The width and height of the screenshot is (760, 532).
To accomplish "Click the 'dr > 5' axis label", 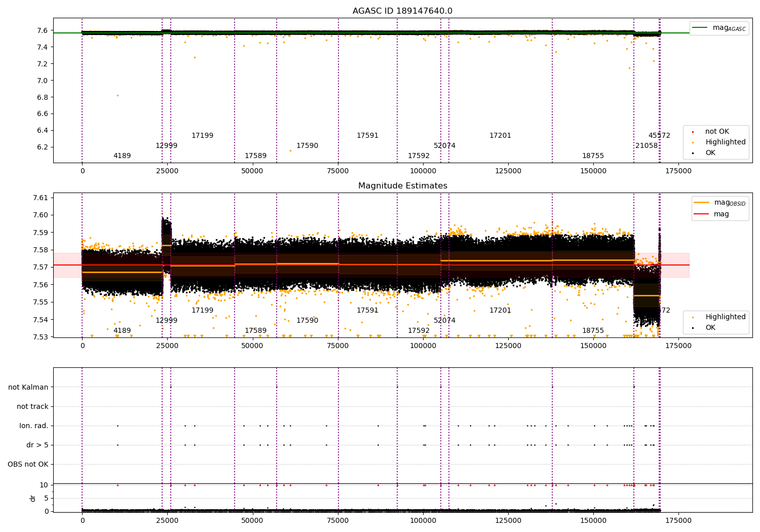I will coord(37,445).
